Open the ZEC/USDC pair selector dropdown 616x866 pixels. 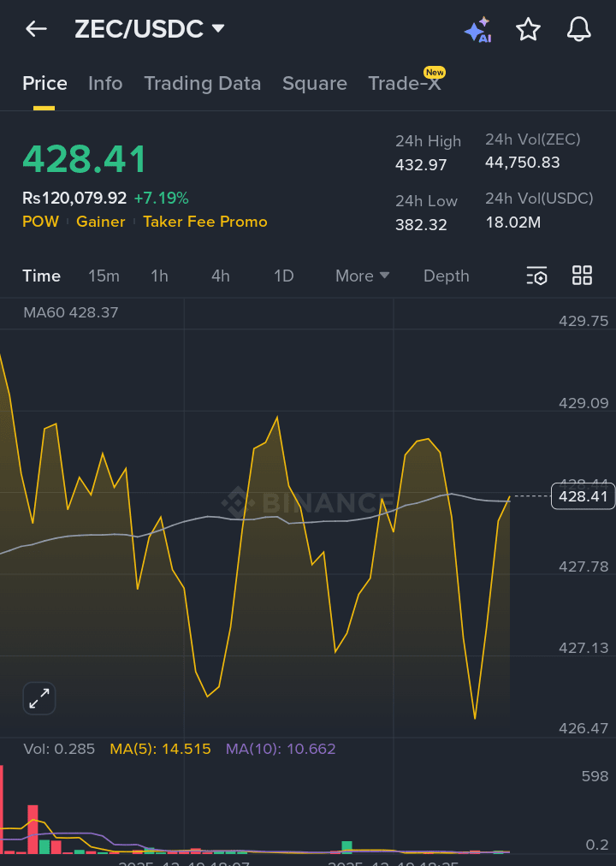click(150, 29)
